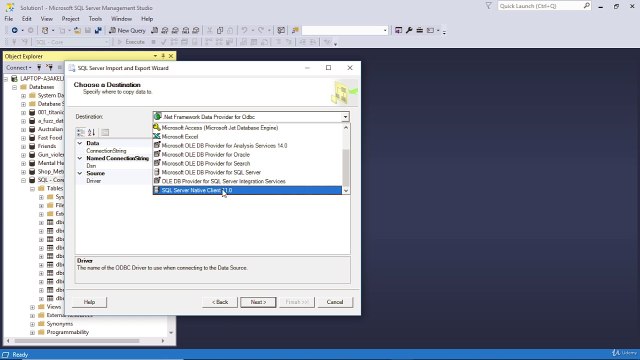This screenshot has height=360, width=640.
Task: Pin the Object Explorer panel
Action: pyautogui.click(x=163, y=56)
